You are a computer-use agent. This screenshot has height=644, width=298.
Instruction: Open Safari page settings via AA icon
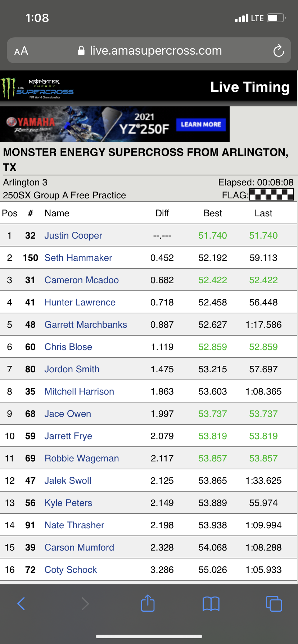pyautogui.click(x=22, y=51)
